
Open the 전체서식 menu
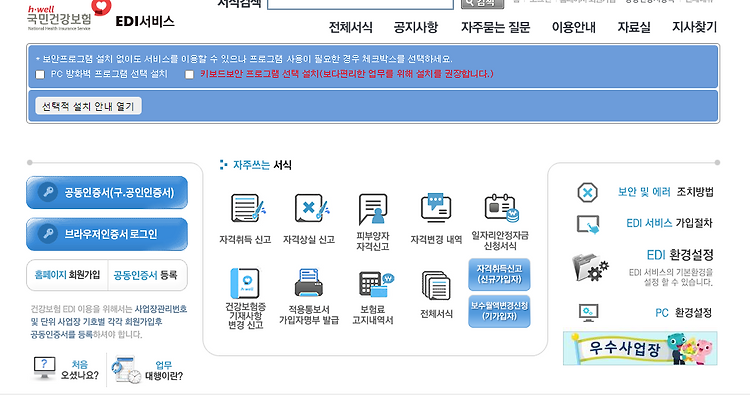pos(351,27)
